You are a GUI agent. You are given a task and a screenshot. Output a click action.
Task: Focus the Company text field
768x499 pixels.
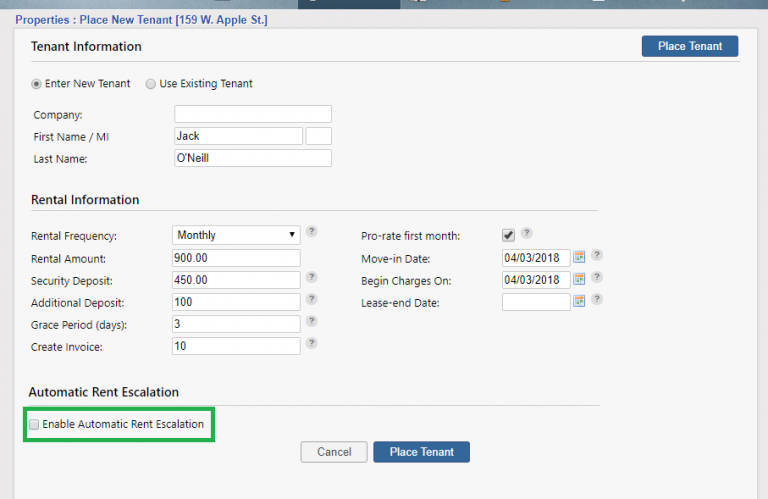point(252,114)
